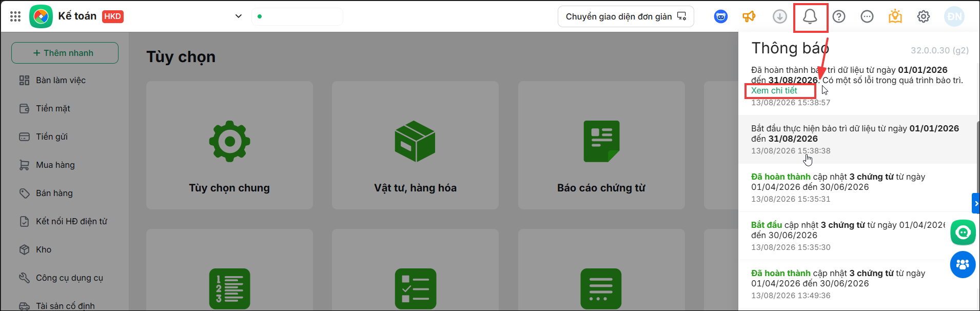Open the green chat support bubble
This screenshot has height=311, width=980.
pyautogui.click(x=963, y=232)
